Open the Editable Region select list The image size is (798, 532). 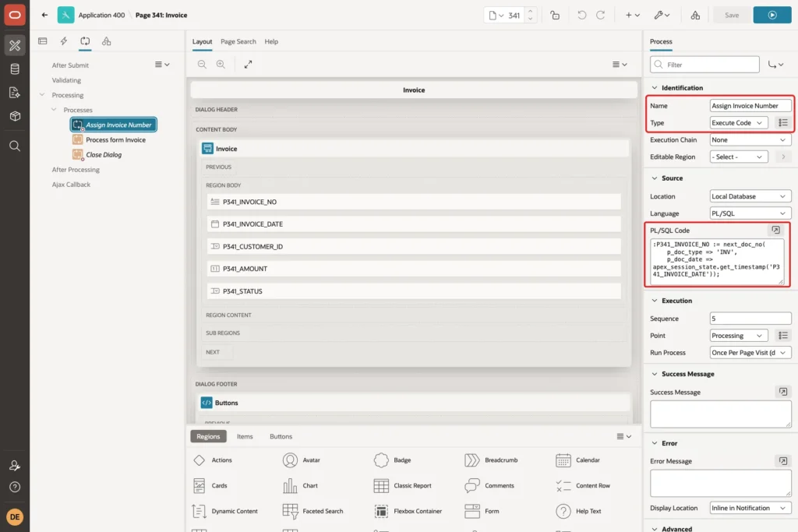click(739, 157)
